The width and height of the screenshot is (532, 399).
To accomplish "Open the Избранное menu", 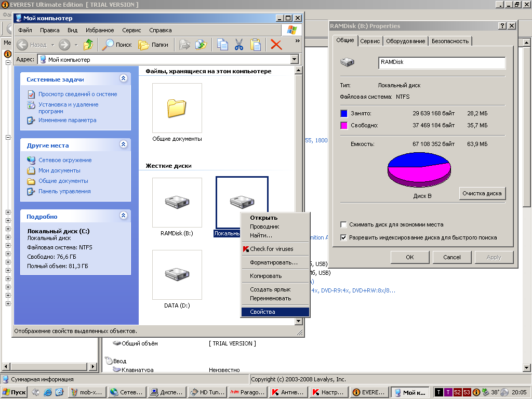I will click(x=100, y=30).
